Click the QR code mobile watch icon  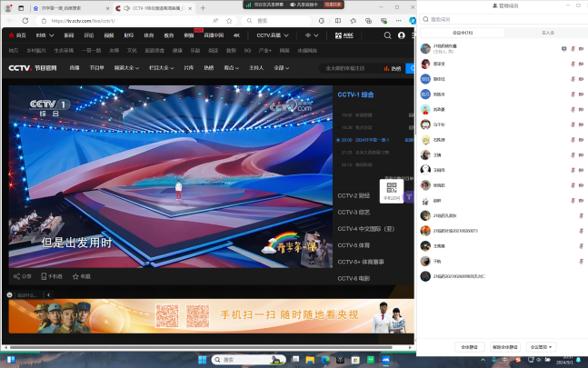click(392, 188)
